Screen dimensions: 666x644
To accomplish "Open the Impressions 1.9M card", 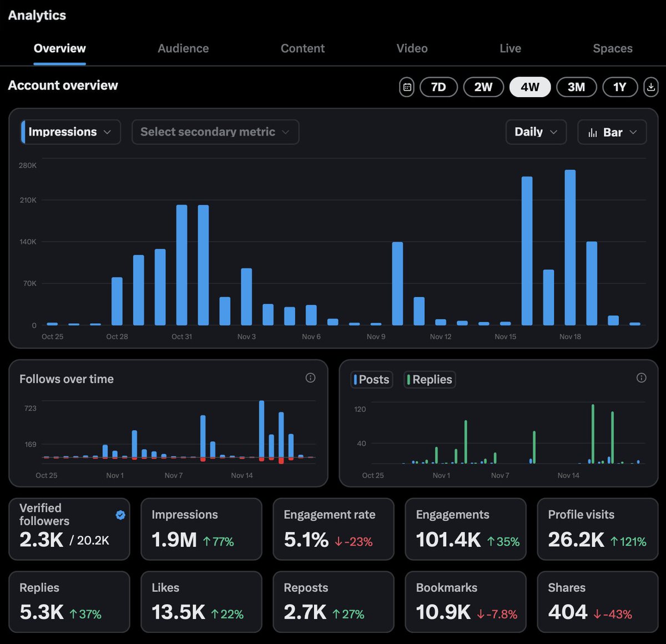I will tap(201, 529).
